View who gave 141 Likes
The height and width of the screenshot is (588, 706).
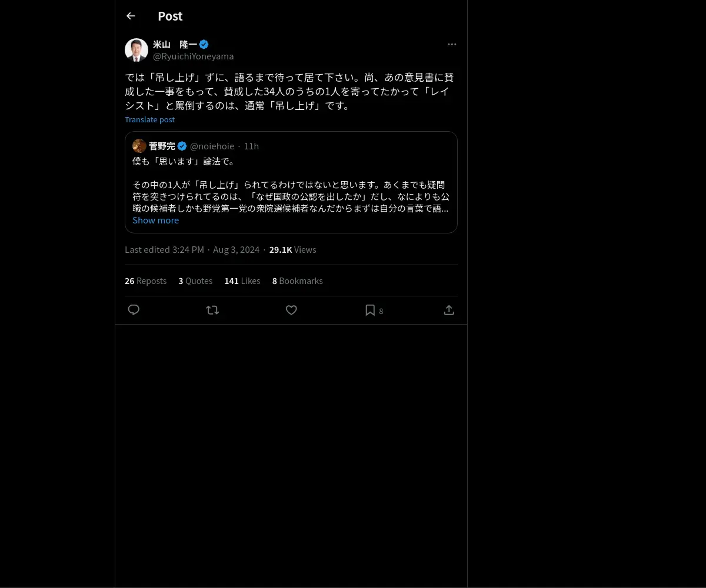[242, 281]
